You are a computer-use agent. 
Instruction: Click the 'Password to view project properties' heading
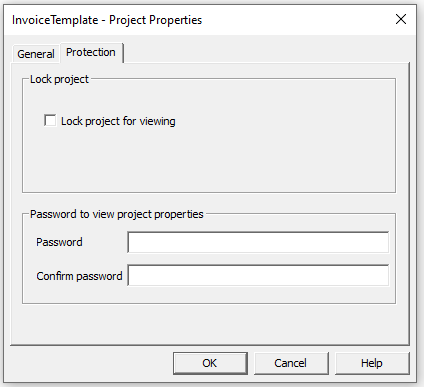click(117, 214)
